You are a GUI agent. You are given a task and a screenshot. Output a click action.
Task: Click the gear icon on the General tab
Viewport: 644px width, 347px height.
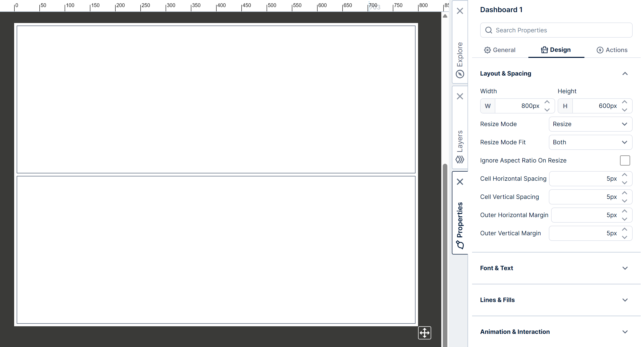(x=487, y=50)
